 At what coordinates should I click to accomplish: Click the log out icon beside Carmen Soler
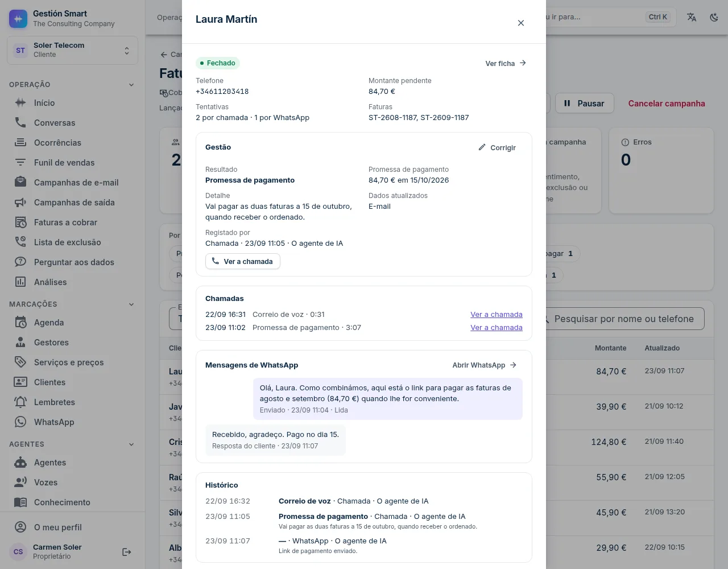click(x=127, y=552)
